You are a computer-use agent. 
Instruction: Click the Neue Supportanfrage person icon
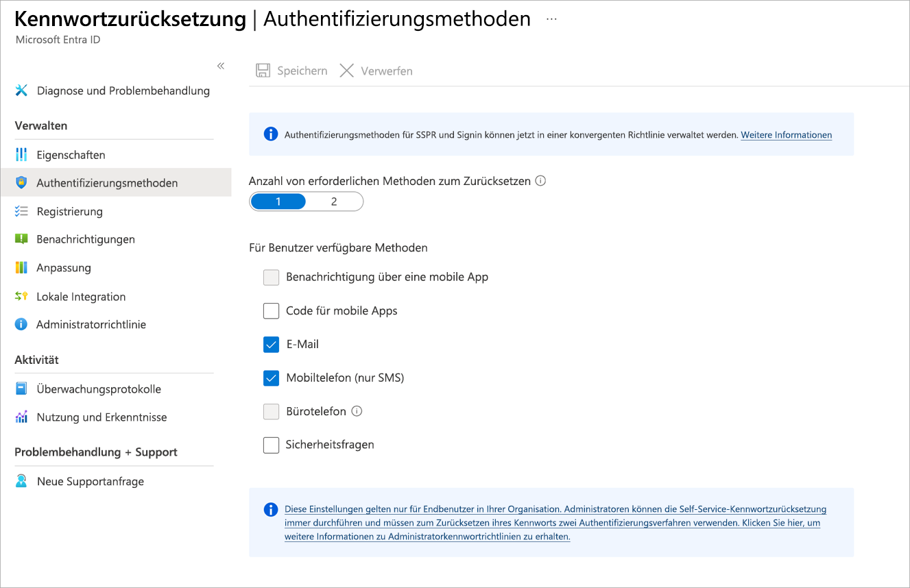21,481
